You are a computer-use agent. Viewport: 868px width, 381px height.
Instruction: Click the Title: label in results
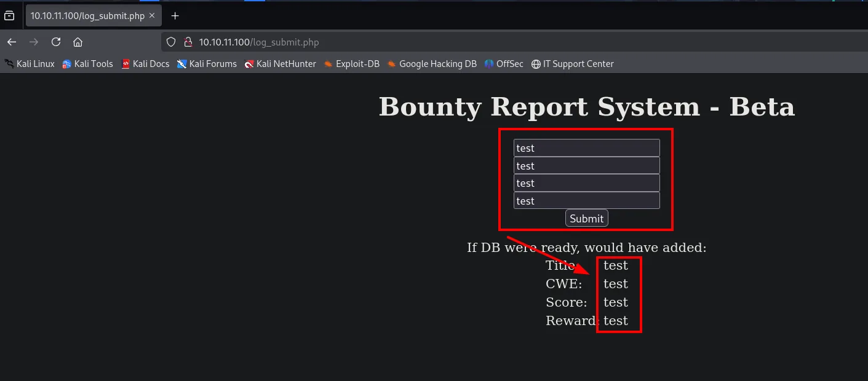(x=561, y=265)
